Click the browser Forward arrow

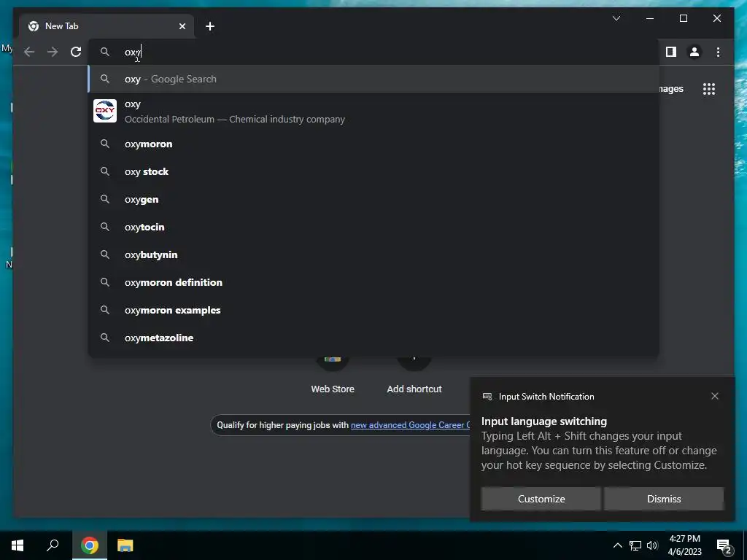[x=53, y=52]
